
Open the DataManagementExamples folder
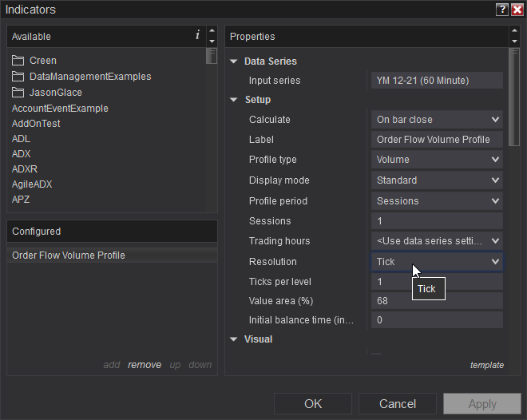[x=89, y=77]
